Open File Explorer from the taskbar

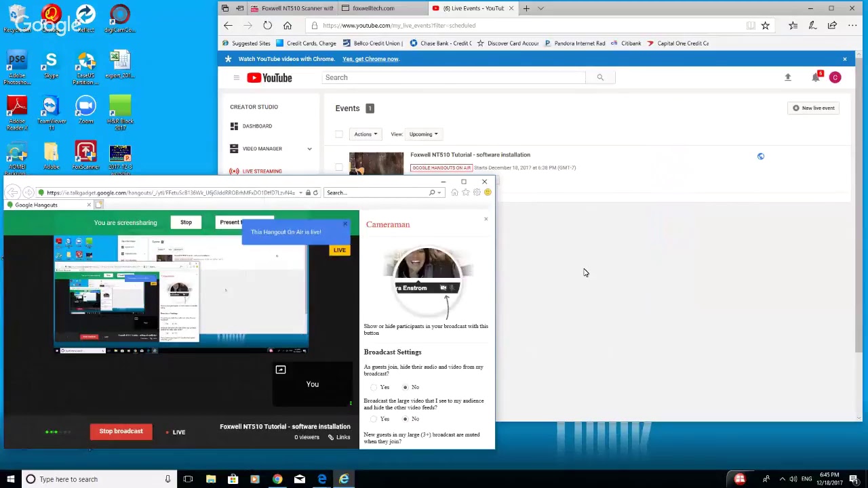coord(211,479)
